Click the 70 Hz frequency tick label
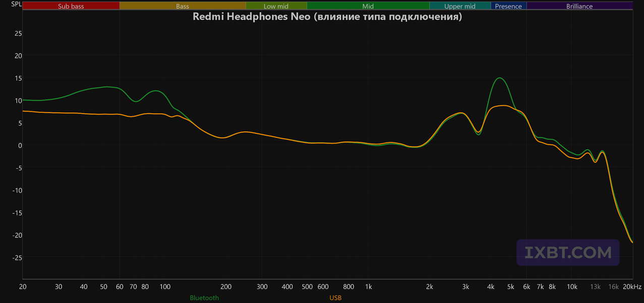This screenshot has width=644, height=303. point(133,287)
